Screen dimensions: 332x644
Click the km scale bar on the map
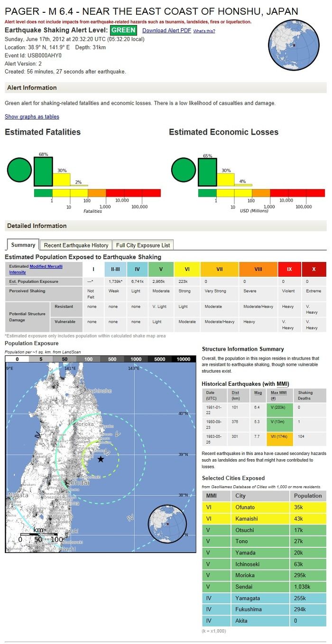(38, 535)
